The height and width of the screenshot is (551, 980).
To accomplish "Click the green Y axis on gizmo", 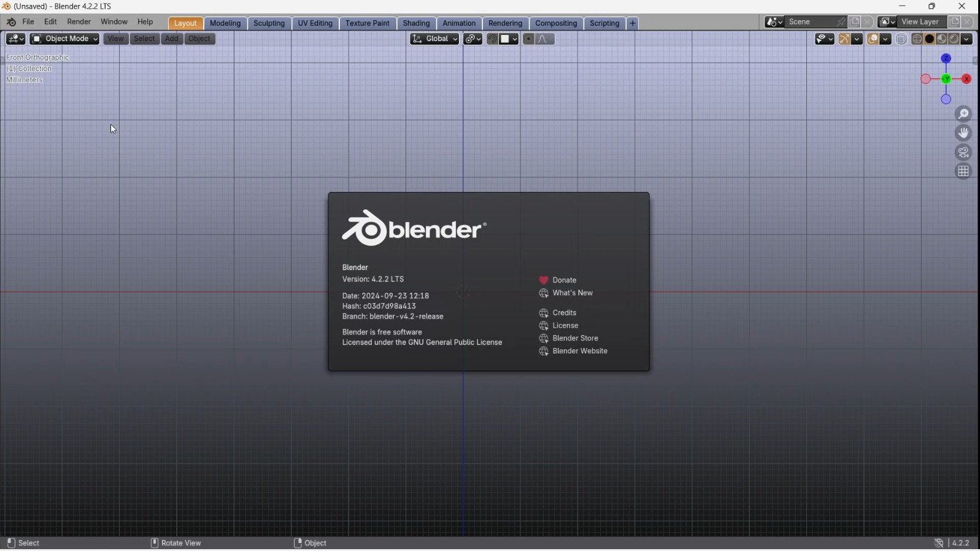I will [x=947, y=79].
